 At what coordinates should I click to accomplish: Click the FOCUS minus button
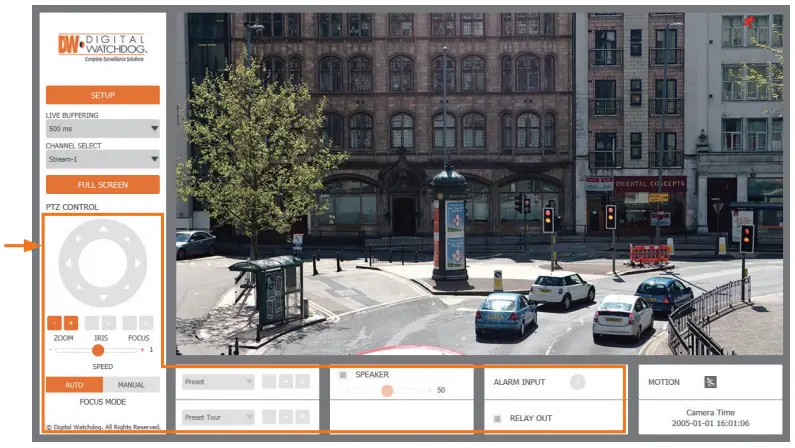point(129,323)
